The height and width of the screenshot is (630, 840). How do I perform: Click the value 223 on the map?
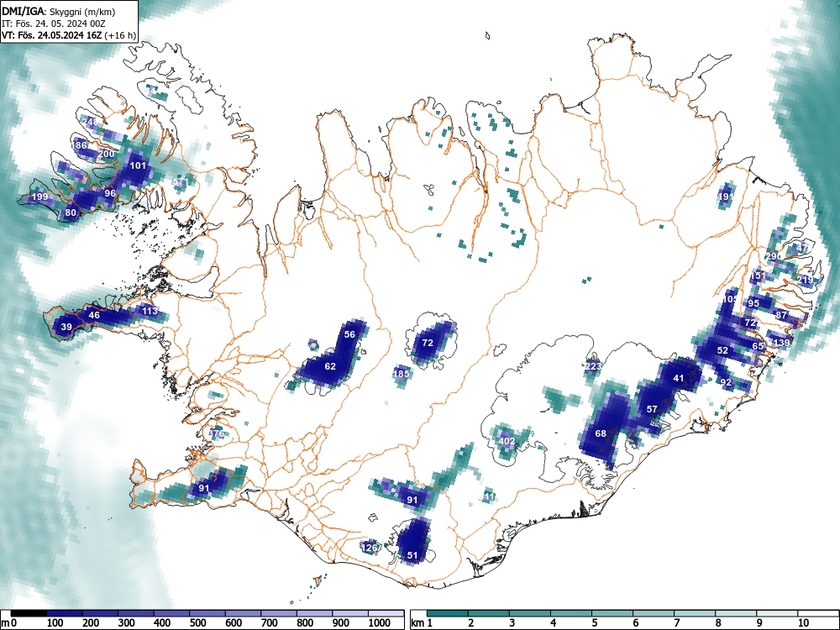coord(593,366)
